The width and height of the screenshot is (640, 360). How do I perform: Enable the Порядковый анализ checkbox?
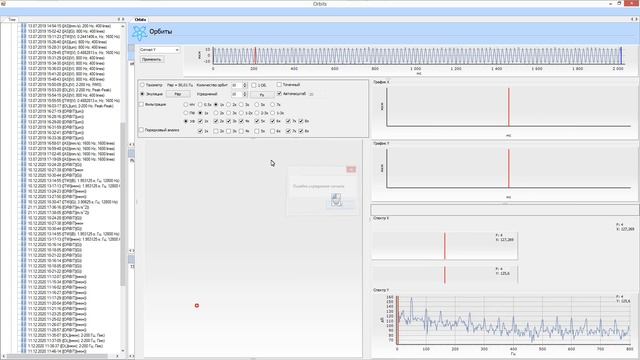pyautogui.click(x=141, y=130)
